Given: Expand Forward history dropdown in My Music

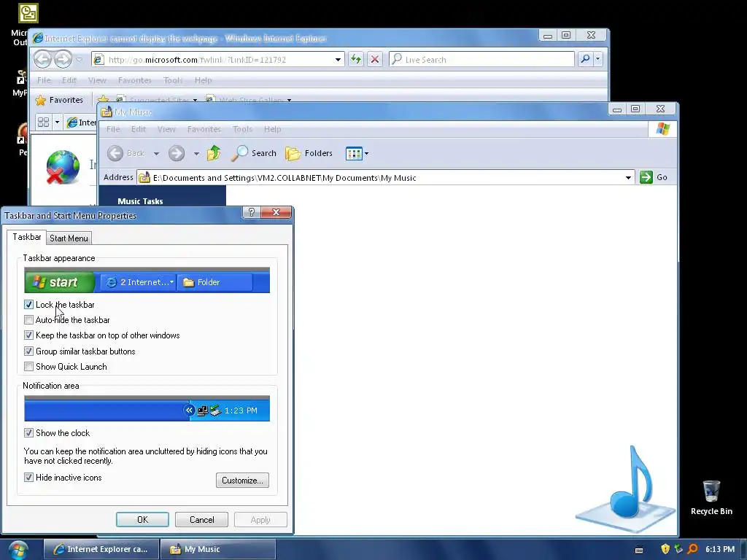Looking at the screenshot, I should pyautogui.click(x=196, y=153).
